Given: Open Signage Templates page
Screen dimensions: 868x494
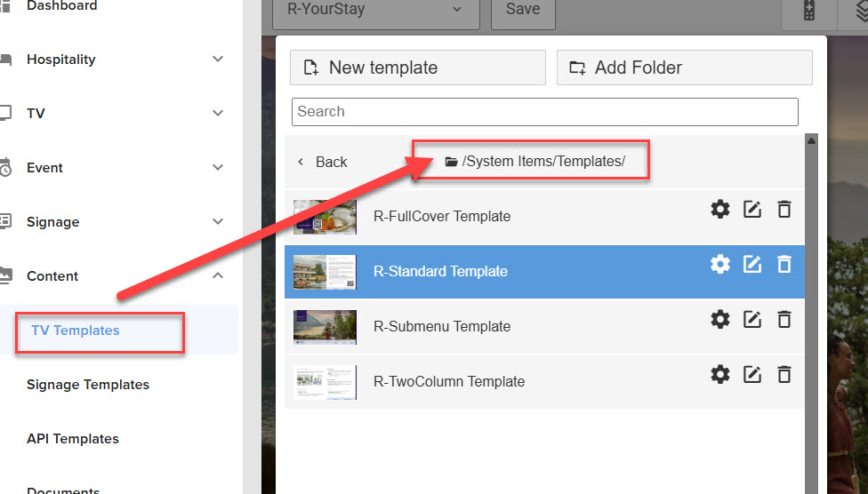Looking at the screenshot, I should pyautogui.click(x=88, y=385).
